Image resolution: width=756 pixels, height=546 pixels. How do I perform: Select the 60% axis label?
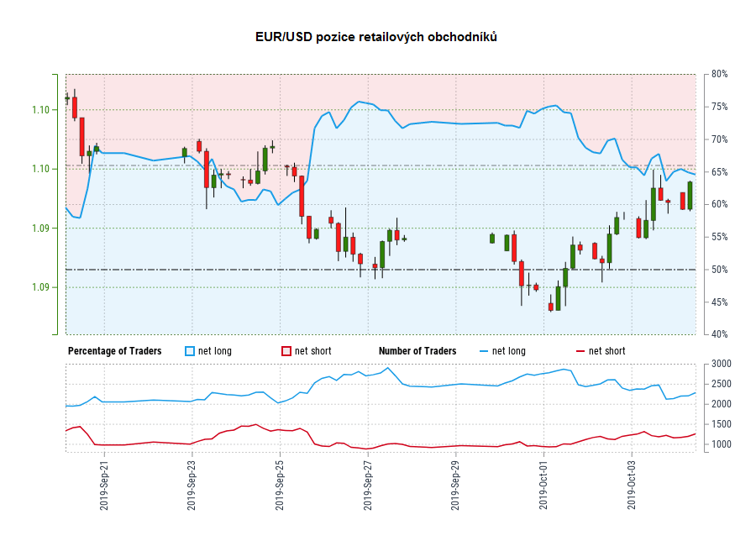click(x=719, y=204)
